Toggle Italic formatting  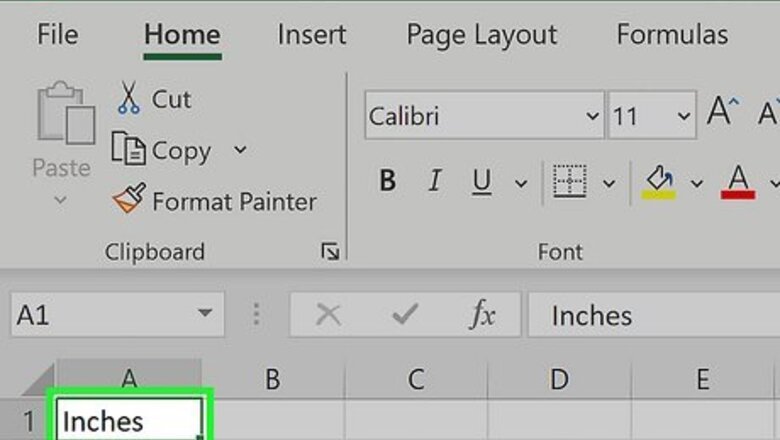tap(435, 182)
